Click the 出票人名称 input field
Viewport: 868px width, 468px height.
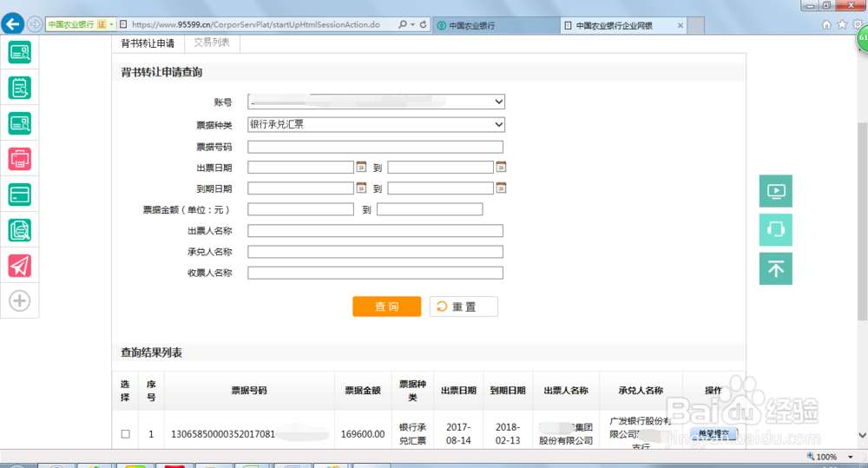pos(375,230)
